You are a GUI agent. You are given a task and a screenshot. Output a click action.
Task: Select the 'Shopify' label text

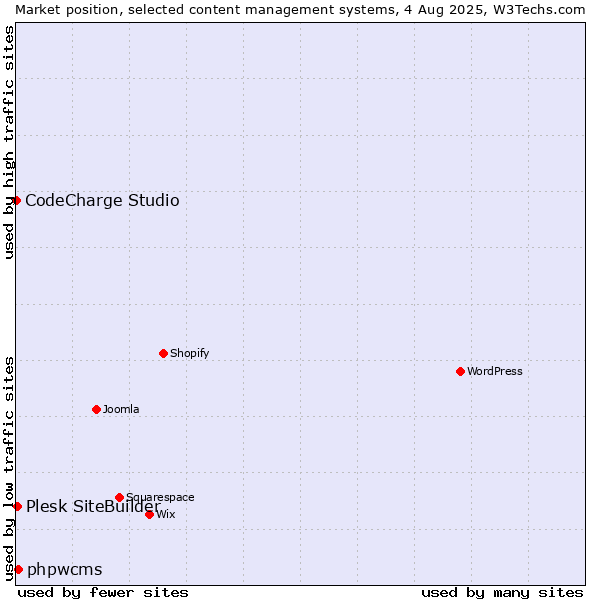pos(189,353)
